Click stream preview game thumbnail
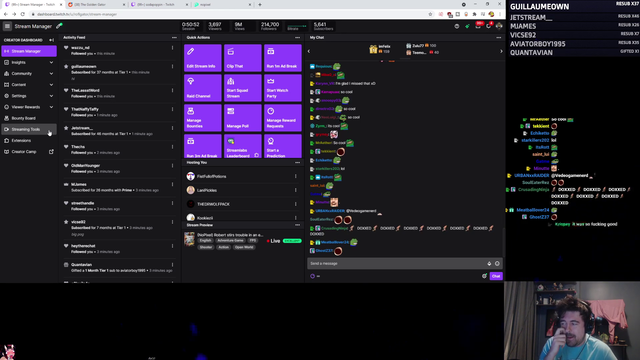 (189, 239)
